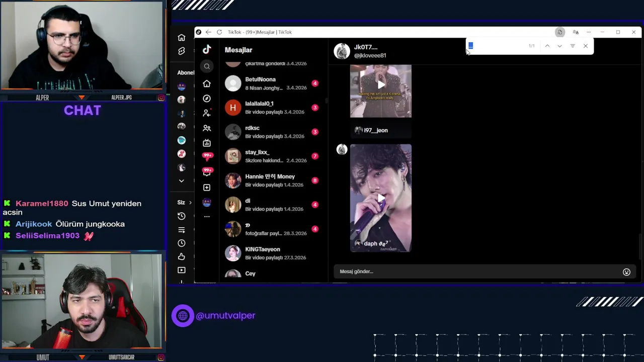Screen dimensions: 644x362
Task: Open the lalallalal0_1 conversation
Action: (x=273, y=108)
